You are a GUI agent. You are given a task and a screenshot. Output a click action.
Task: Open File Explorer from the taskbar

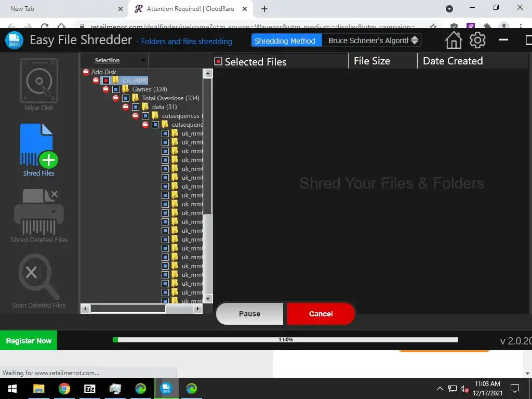[x=38, y=389]
